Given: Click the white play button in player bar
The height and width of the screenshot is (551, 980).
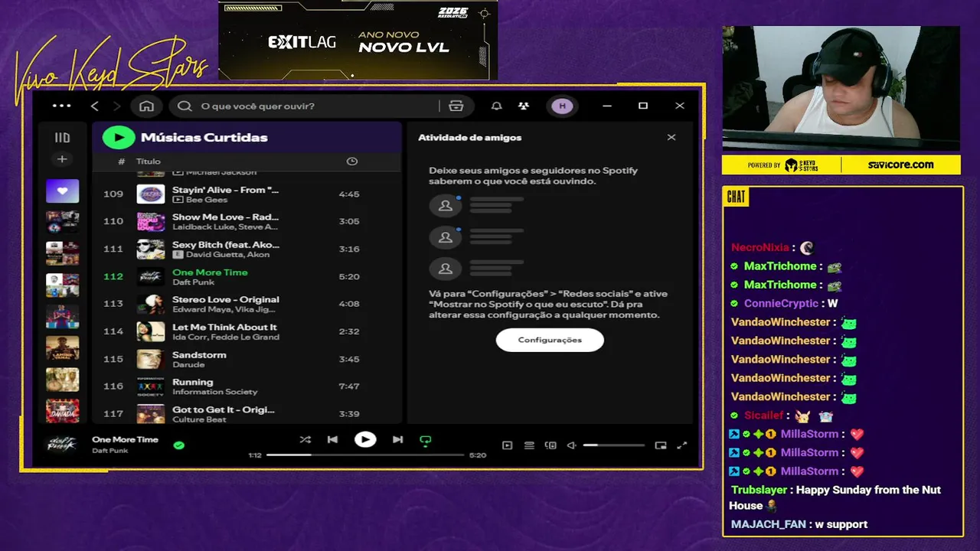Looking at the screenshot, I should click(x=365, y=440).
